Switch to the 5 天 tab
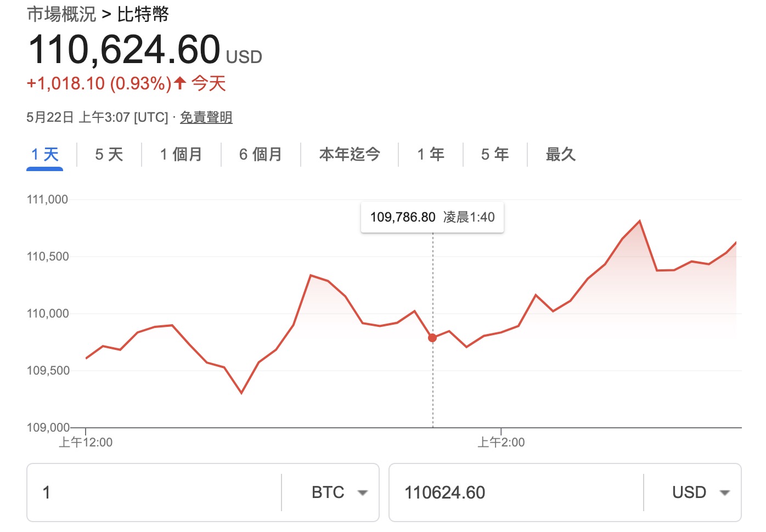766x532 pixels. click(109, 155)
